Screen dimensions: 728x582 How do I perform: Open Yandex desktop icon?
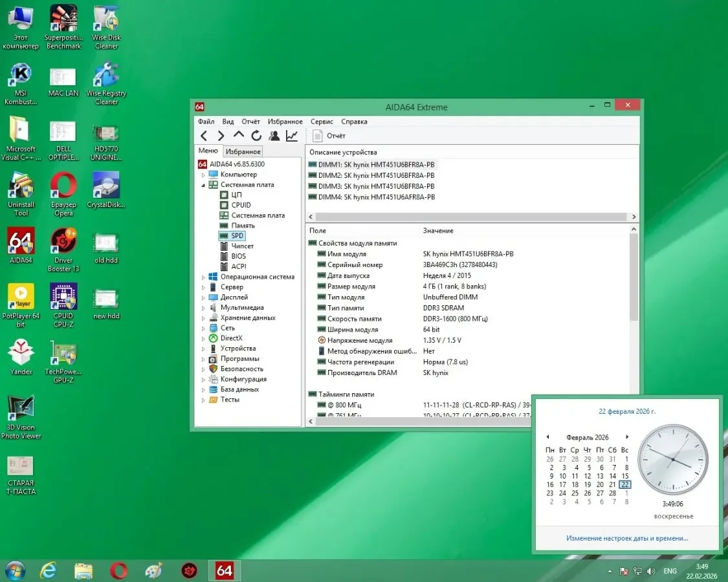tap(21, 357)
